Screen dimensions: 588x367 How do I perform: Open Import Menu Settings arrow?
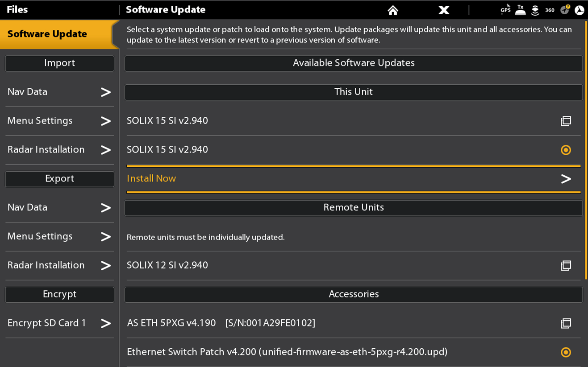106,121
